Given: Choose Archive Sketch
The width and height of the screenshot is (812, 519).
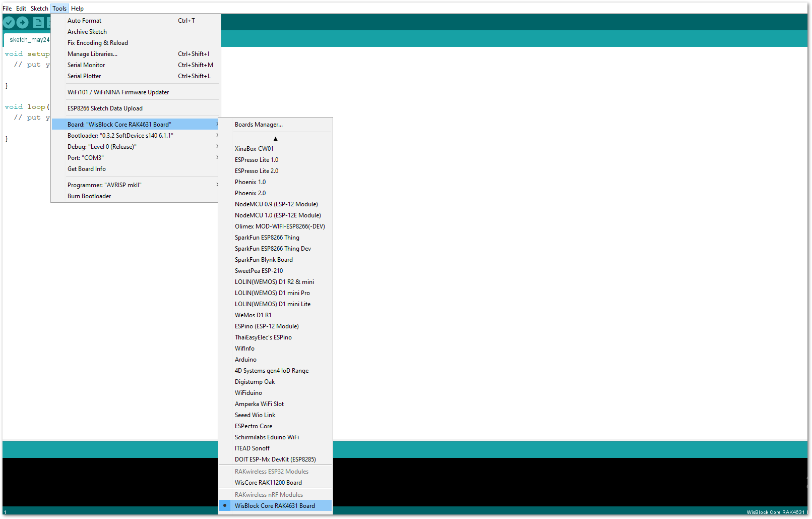Looking at the screenshot, I should (136, 32).
